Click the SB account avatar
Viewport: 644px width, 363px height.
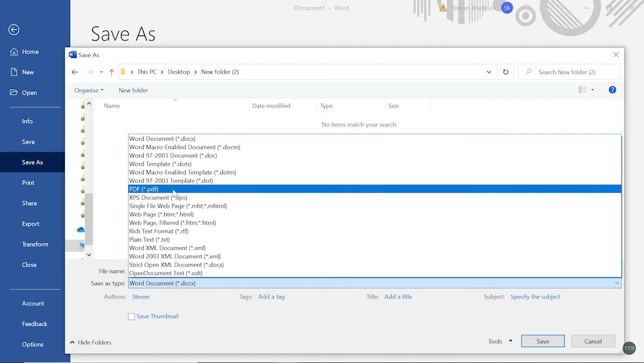click(x=507, y=8)
